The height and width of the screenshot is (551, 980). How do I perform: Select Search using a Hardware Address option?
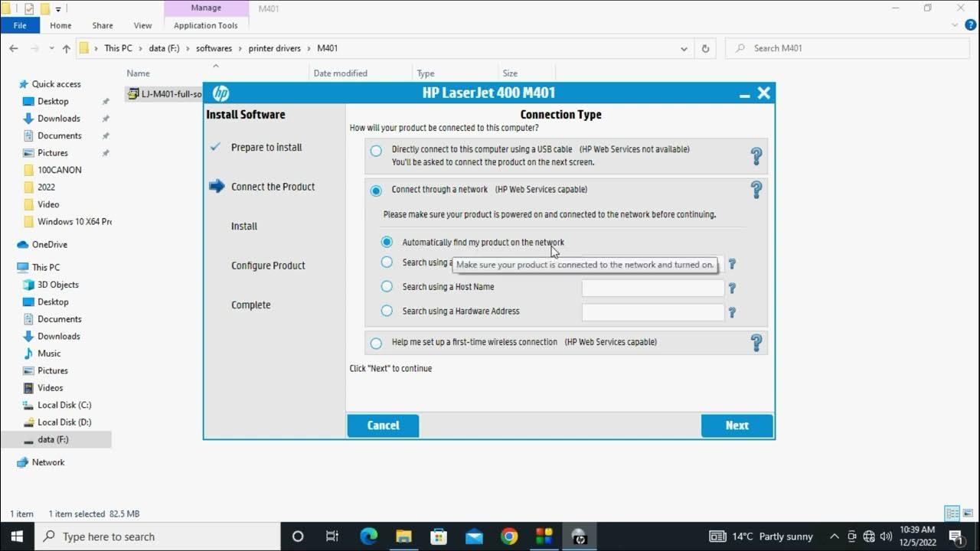387,311
